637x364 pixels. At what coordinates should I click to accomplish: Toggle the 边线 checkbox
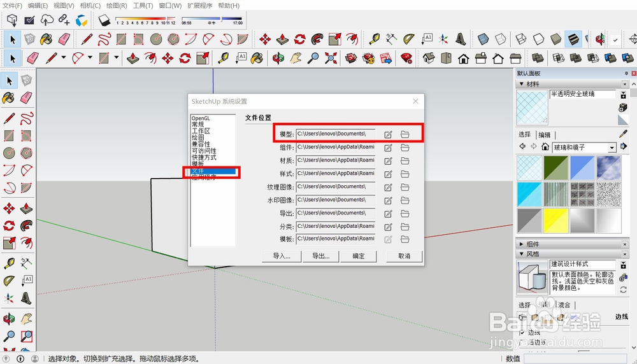(522, 332)
